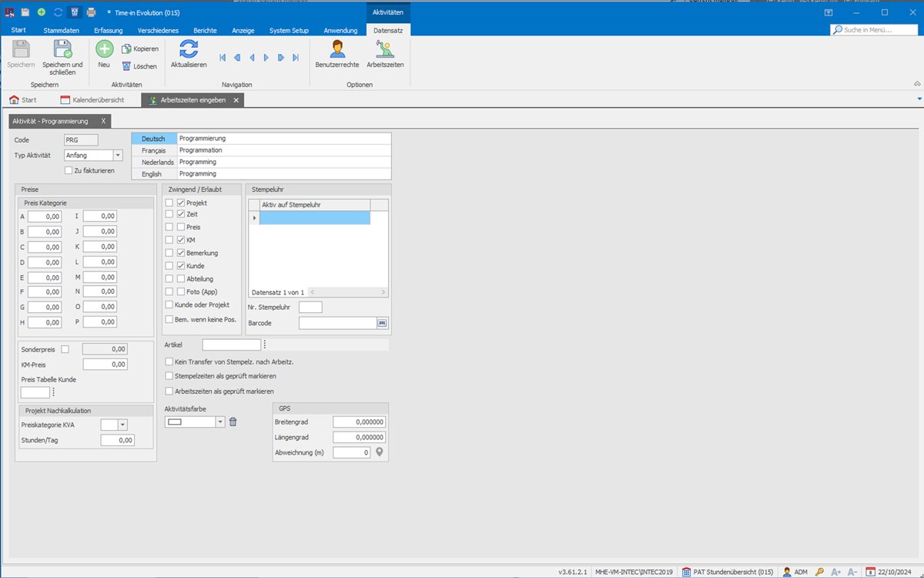Open the Preiskategorie KVA dropdown
Image resolution: width=924 pixels, height=578 pixels.
[122, 425]
